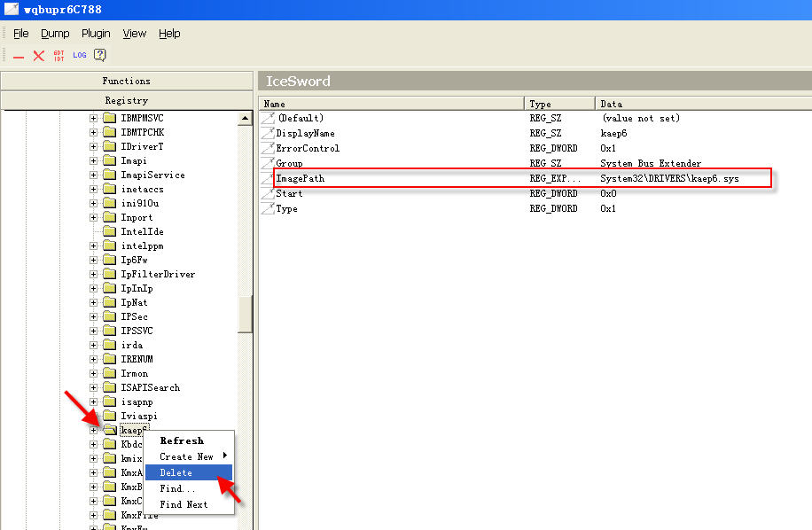
Task: Click the red minus toolbar icon
Action: click(19, 57)
